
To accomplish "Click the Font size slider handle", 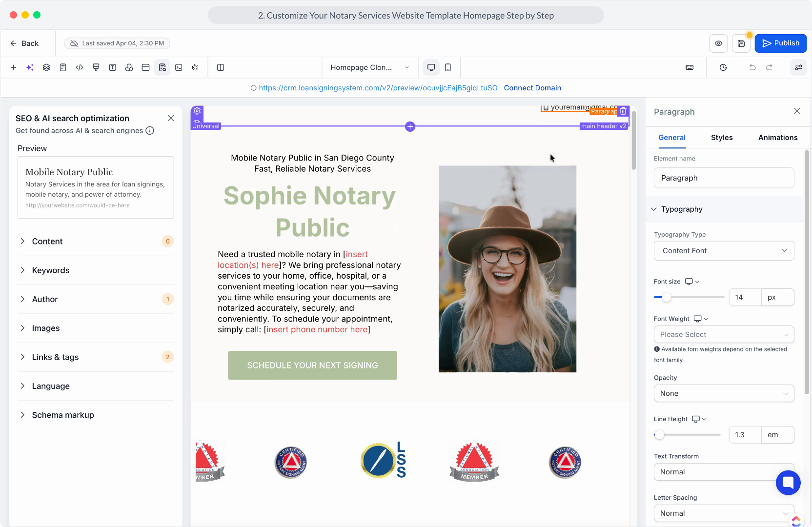I will point(666,297).
